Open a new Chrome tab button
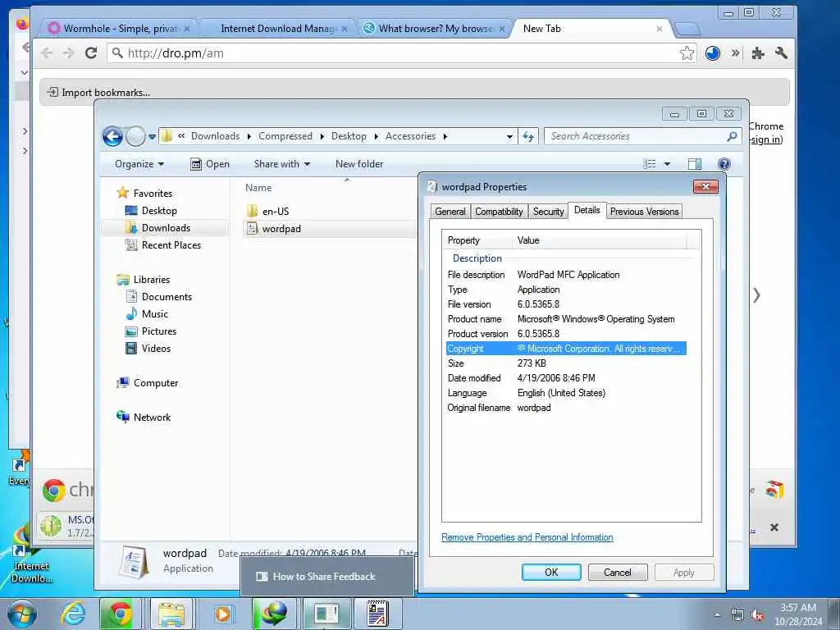The width and height of the screenshot is (840, 630). [688, 29]
